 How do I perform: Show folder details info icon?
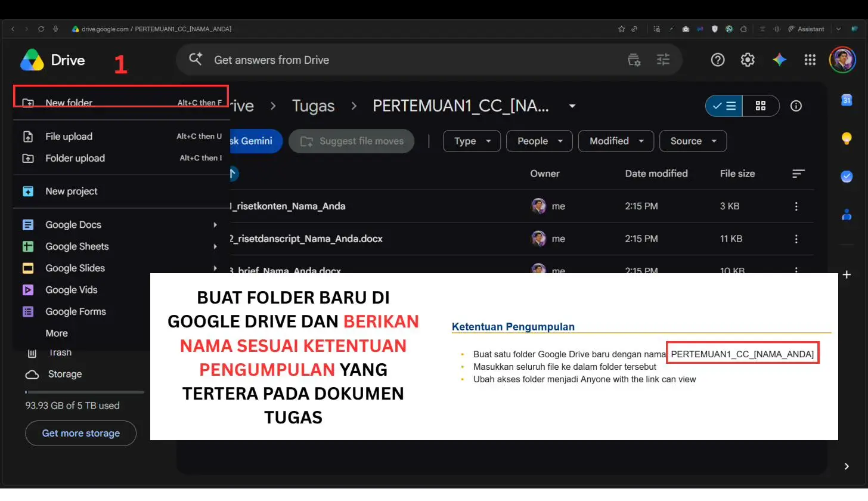tap(796, 106)
